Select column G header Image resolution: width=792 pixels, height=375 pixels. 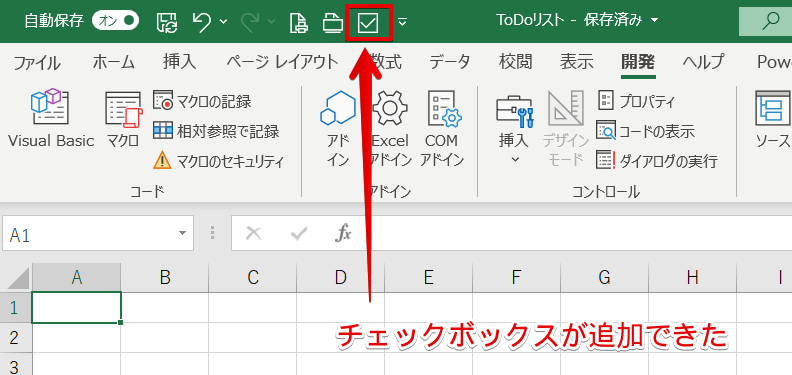click(x=605, y=277)
